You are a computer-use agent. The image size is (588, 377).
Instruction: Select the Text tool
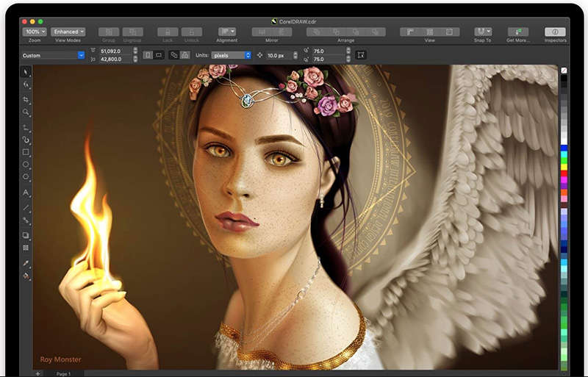pyautogui.click(x=26, y=193)
